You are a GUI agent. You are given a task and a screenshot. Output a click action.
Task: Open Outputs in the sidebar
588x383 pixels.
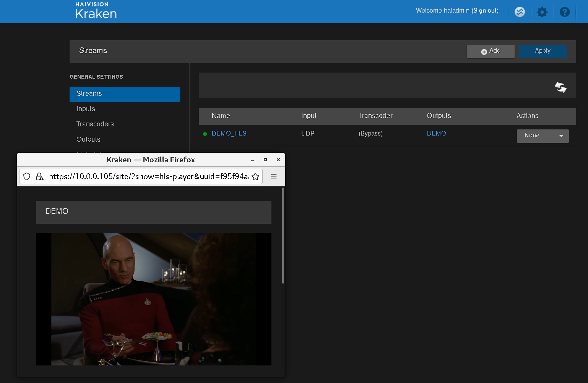pyautogui.click(x=88, y=139)
